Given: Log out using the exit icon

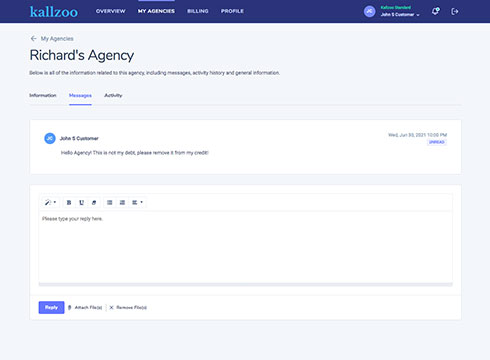Looking at the screenshot, I should [455, 12].
